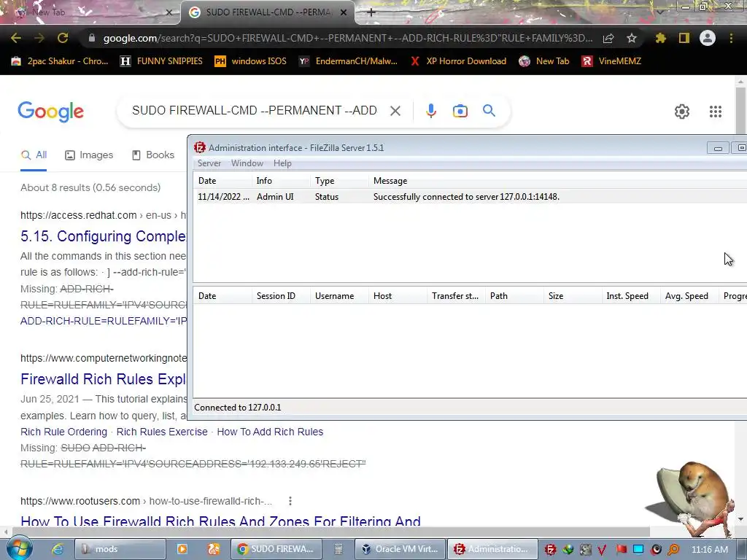Select the All search results tab
The height and width of the screenshot is (560, 747).
tap(34, 155)
